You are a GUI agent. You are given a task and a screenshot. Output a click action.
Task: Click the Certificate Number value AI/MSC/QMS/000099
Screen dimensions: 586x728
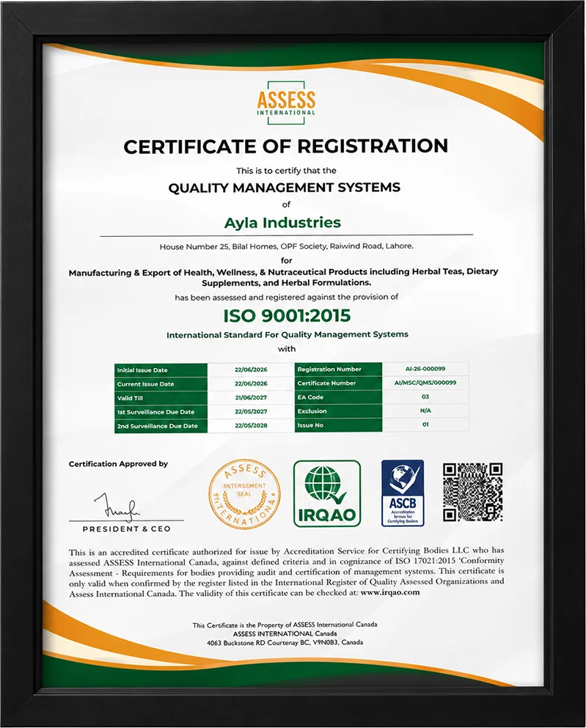(x=425, y=383)
